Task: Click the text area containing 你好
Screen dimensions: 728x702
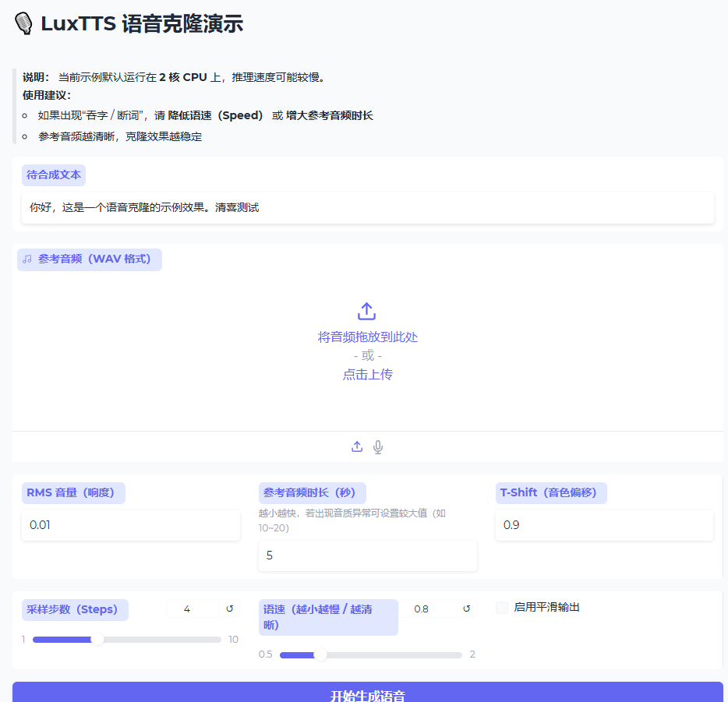Action: (x=366, y=208)
